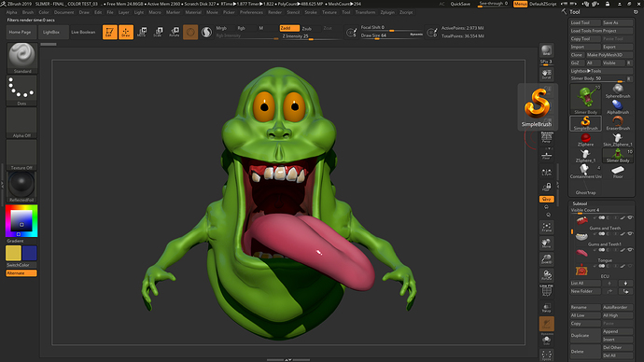Open the Home Page button
The width and height of the screenshot is (644, 362).
[21, 32]
